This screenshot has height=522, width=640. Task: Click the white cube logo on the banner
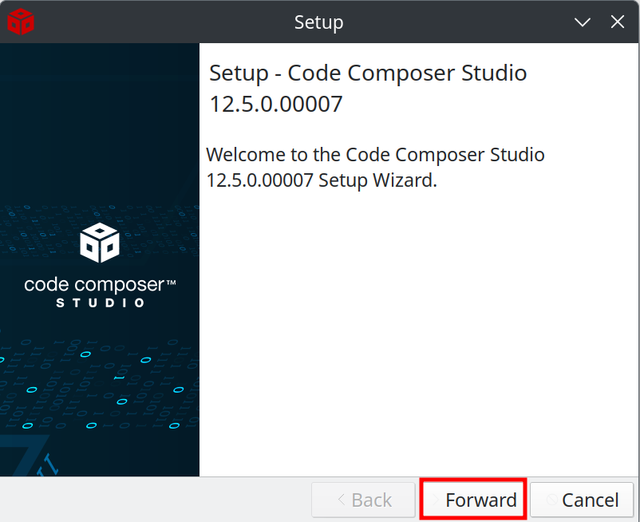click(100, 242)
